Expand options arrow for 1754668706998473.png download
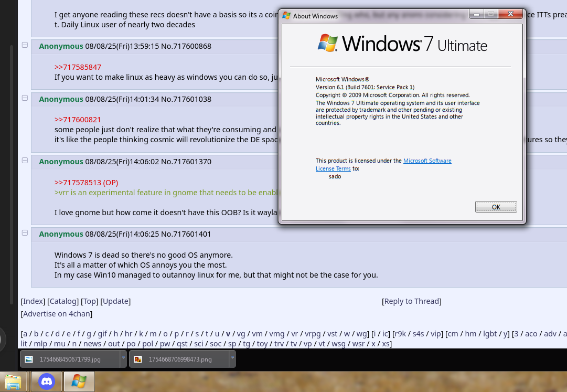 232,358
